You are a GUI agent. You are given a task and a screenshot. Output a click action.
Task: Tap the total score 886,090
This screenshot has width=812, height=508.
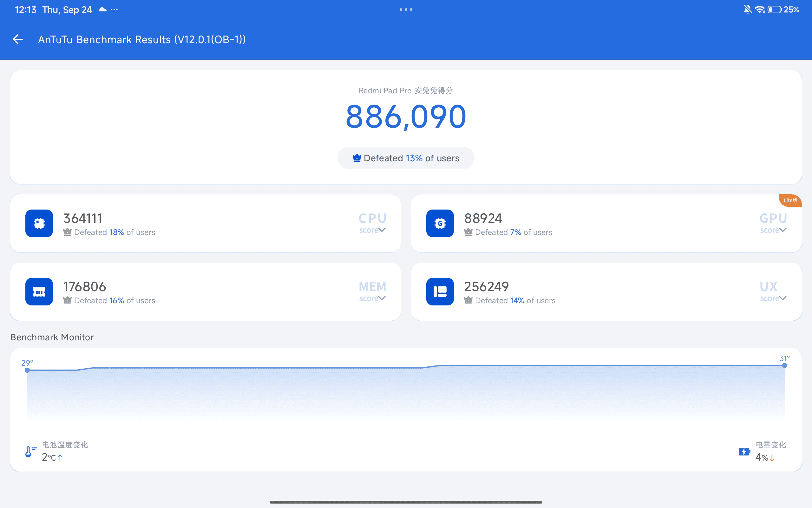tap(406, 117)
